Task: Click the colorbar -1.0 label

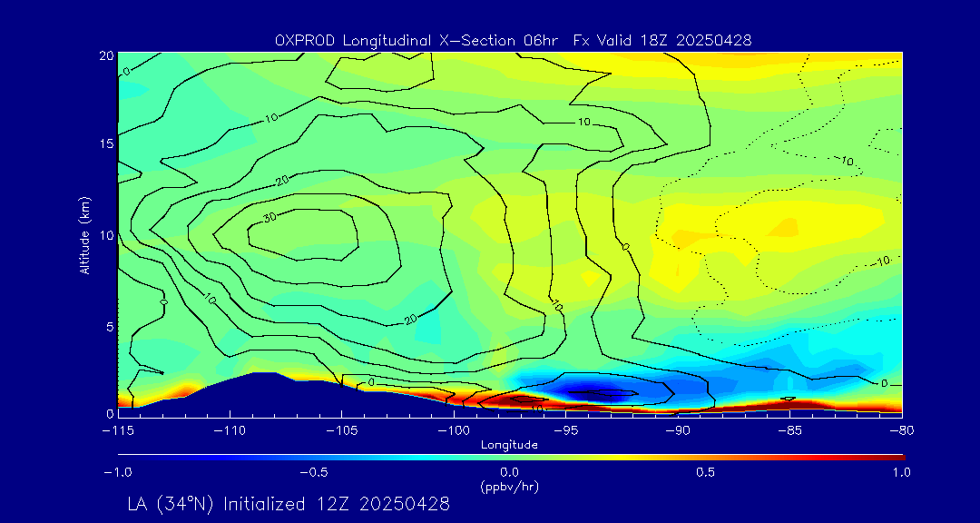Action: coord(118,472)
